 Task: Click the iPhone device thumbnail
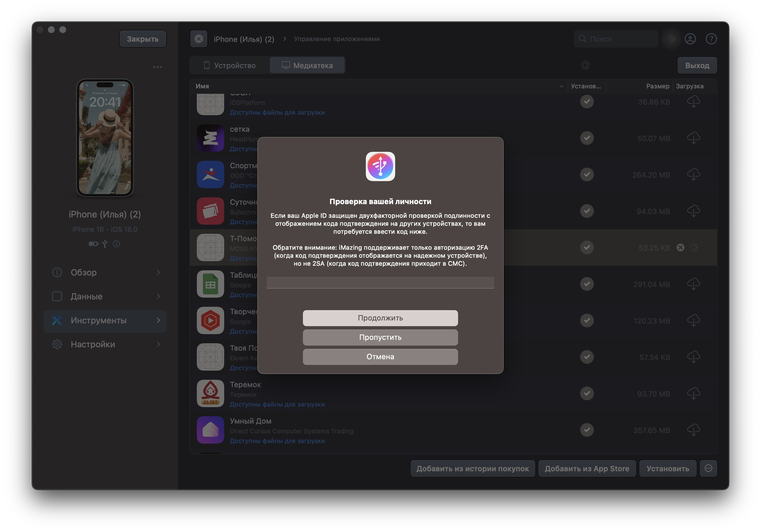[x=105, y=138]
